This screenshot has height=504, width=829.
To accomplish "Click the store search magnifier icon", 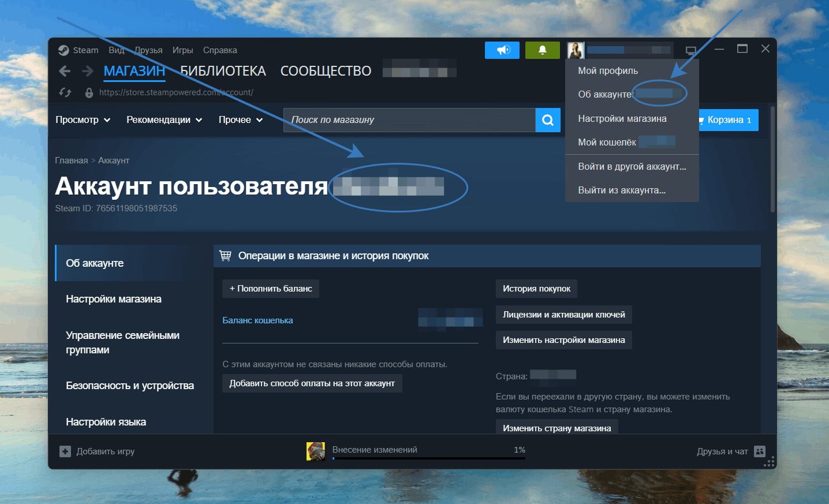I will point(547,120).
